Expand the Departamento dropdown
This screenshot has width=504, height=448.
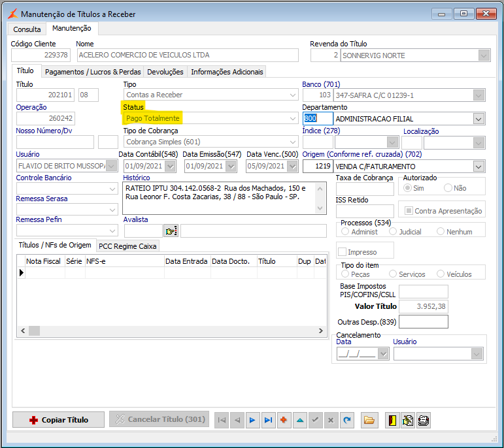pos(479,119)
